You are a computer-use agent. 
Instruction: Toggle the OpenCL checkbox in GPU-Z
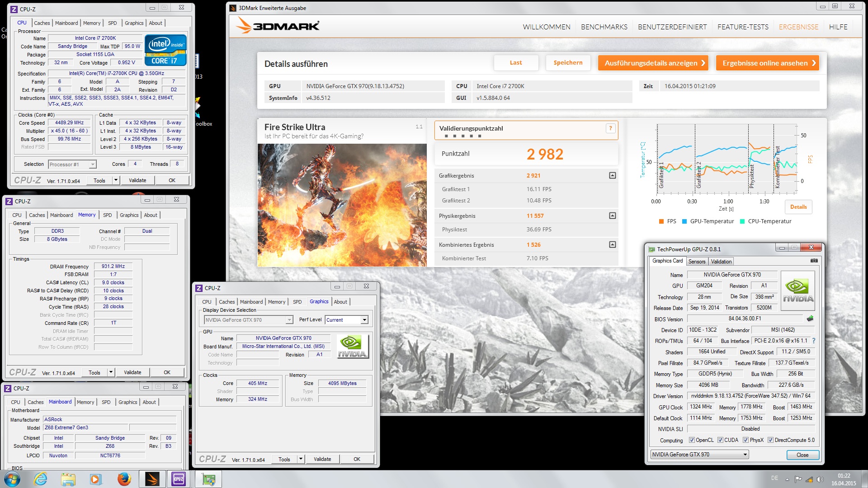(691, 440)
